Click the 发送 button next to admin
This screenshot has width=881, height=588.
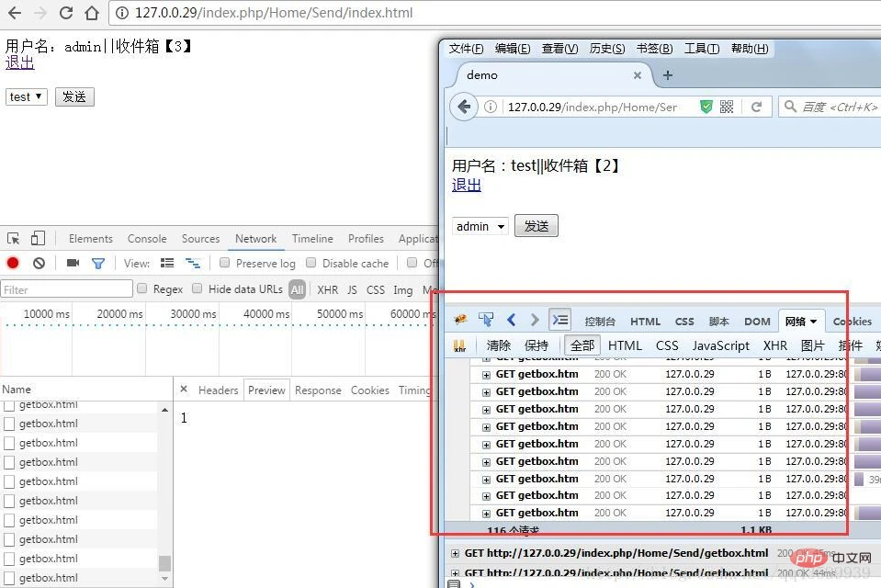(x=536, y=226)
